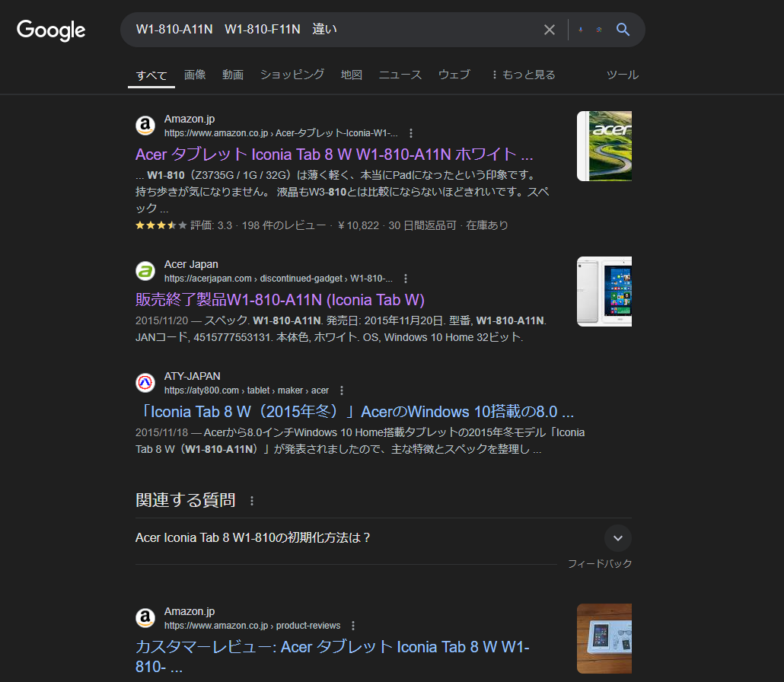Click the 2015/11/20 date in Acer Japan snippet
784x682 pixels.
[162, 320]
